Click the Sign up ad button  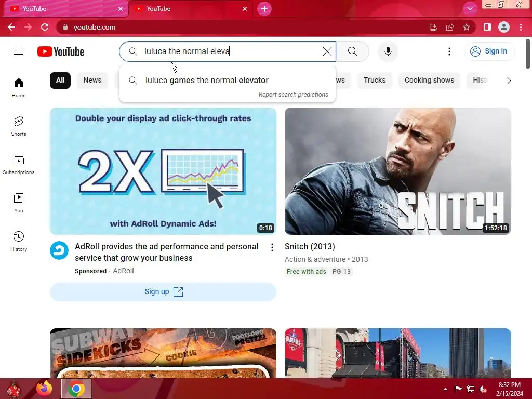(163, 292)
